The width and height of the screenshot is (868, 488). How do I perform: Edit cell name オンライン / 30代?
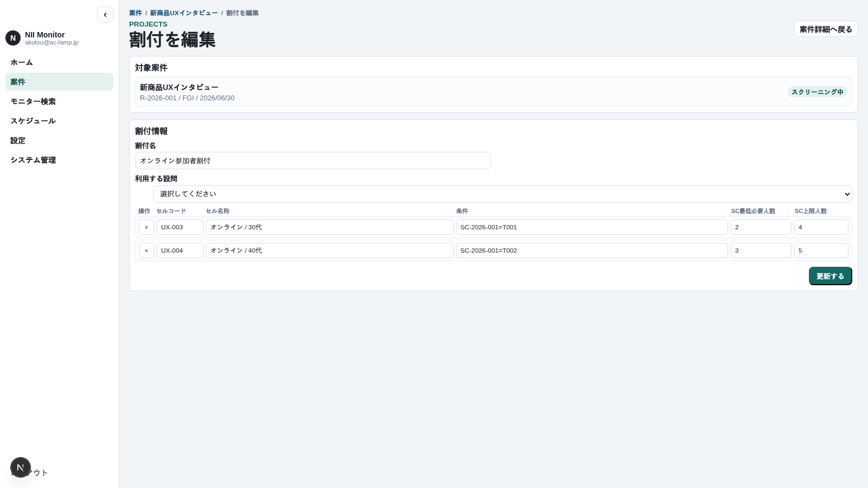click(330, 227)
